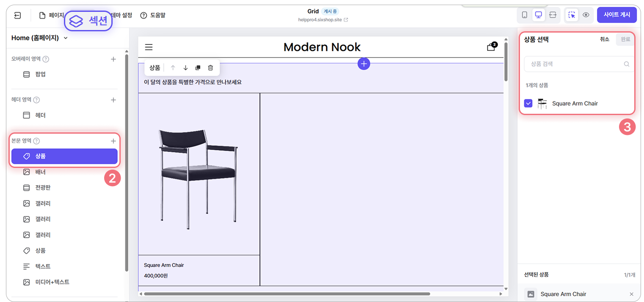
Task: Click 취소 cancel in 상품 선택
Action: point(604,39)
